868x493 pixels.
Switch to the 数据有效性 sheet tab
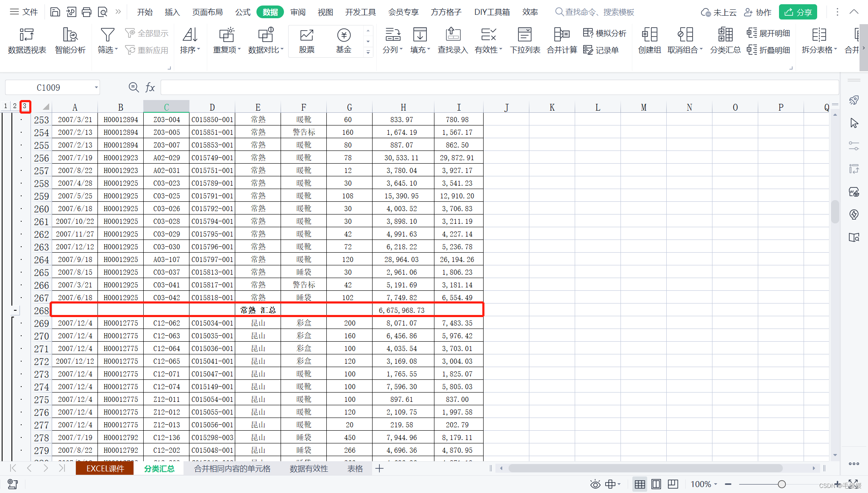(309, 468)
